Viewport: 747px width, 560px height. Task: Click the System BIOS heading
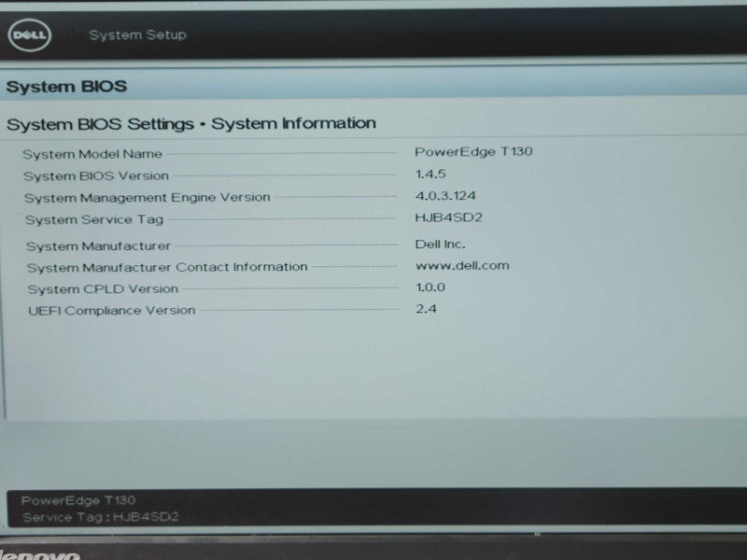(66, 87)
